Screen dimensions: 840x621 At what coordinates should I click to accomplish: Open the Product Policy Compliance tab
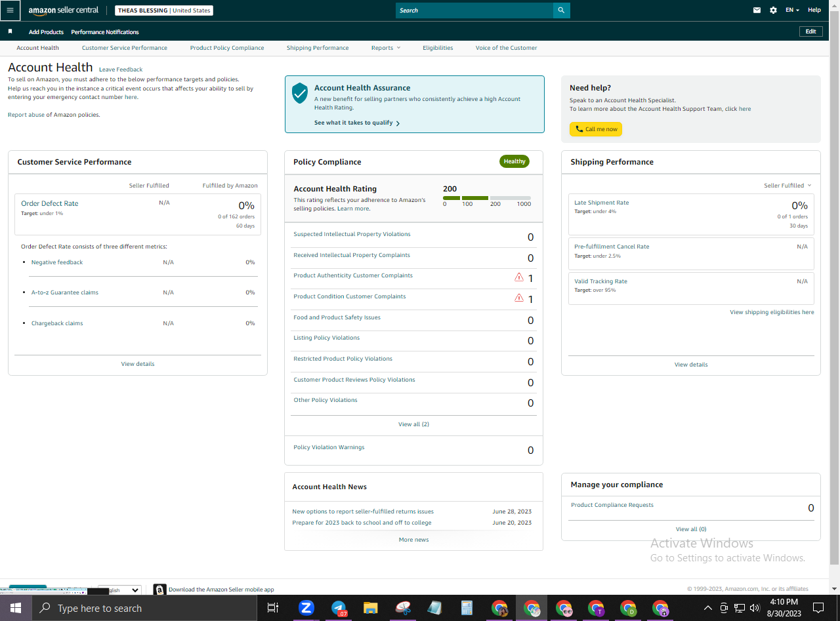pos(227,48)
